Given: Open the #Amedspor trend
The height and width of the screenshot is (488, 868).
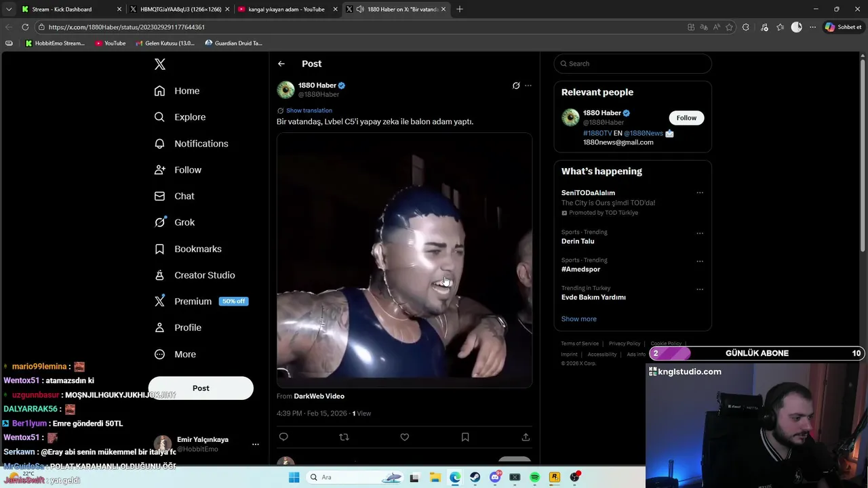Looking at the screenshot, I should click(580, 269).
